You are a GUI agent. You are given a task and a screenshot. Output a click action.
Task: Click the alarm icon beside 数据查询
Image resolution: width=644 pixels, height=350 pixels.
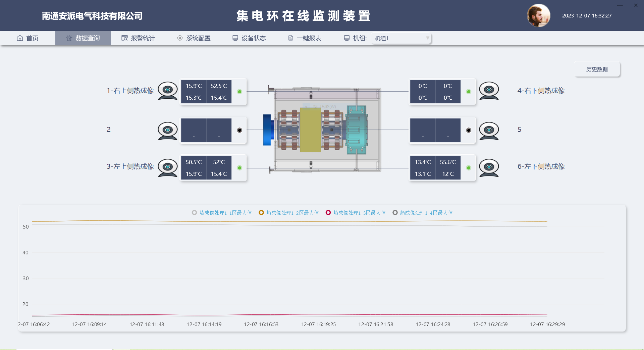pyautogui.click(x=69, y=38)
